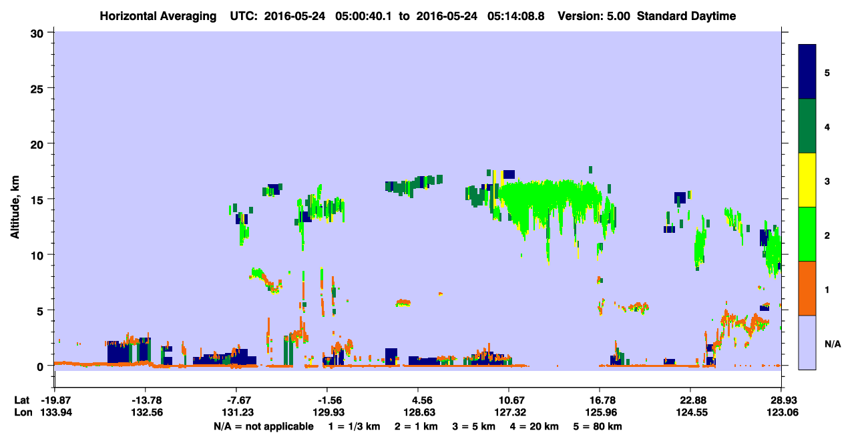Click longitude value '133.94'
Viewport: 868px width, 445px height.
(55, 412)
